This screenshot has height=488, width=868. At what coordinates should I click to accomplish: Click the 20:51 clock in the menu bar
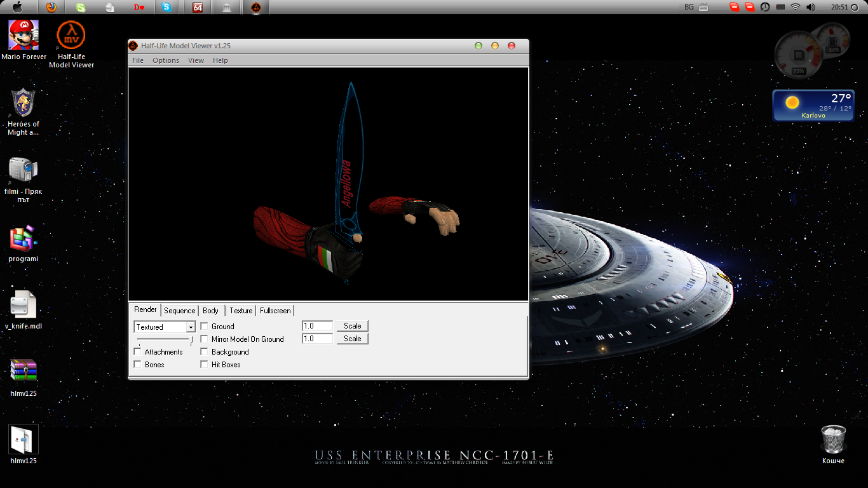click(x=839, y=8)
